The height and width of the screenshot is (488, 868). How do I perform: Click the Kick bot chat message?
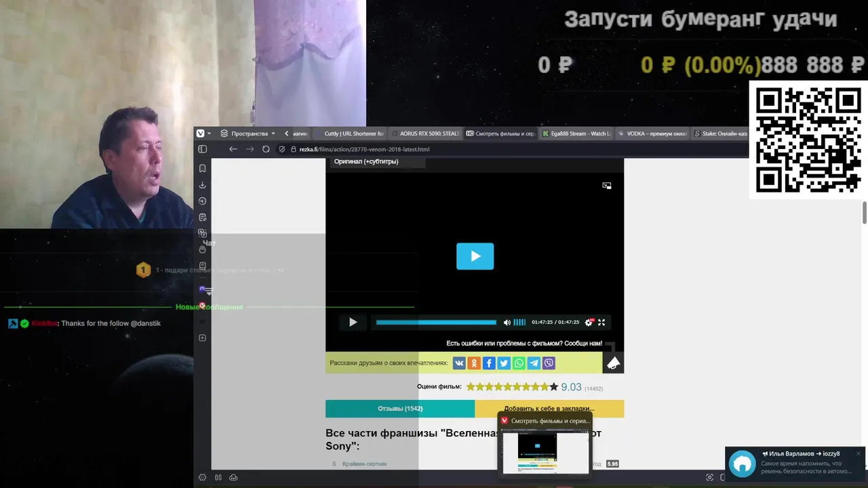(x=84, y=324)
